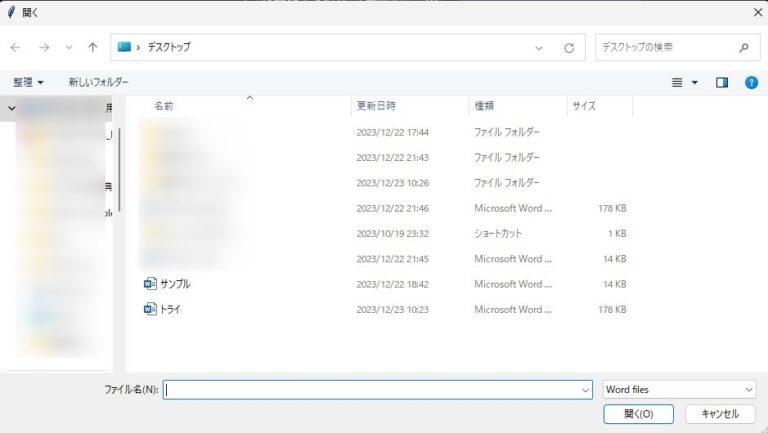The image size is (768, 433).
Task: Expand the ファイル名 combo box arrow
Action: click(585, 389)
